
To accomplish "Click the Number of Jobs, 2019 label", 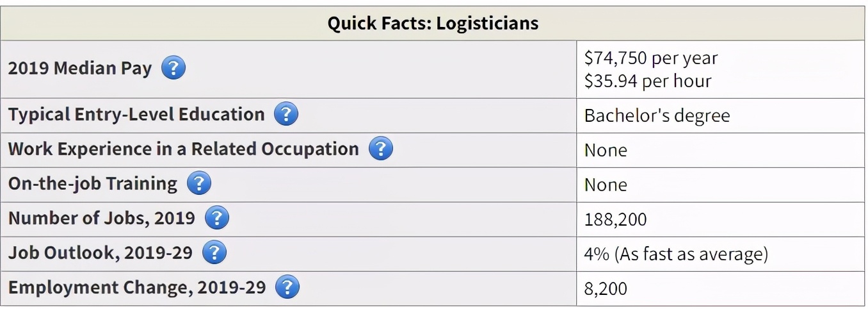I will [x=102, y=219].
